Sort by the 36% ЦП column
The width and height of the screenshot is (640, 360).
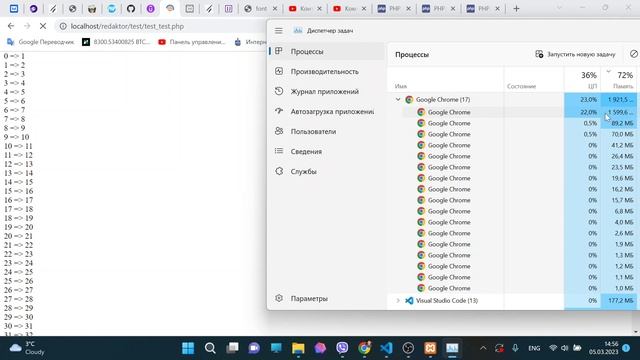[582, 79]
